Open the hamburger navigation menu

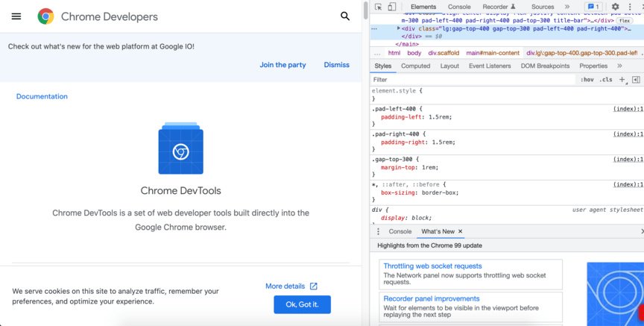click(16, 16)
